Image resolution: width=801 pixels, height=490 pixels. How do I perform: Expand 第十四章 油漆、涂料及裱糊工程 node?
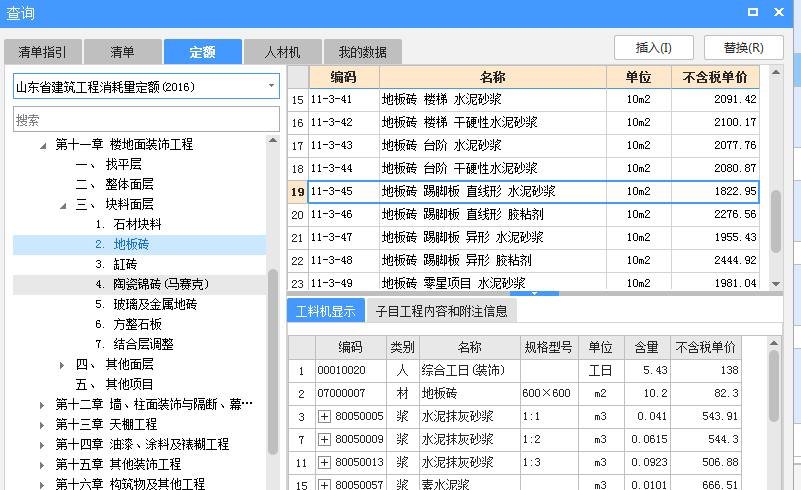click(42, 445)
